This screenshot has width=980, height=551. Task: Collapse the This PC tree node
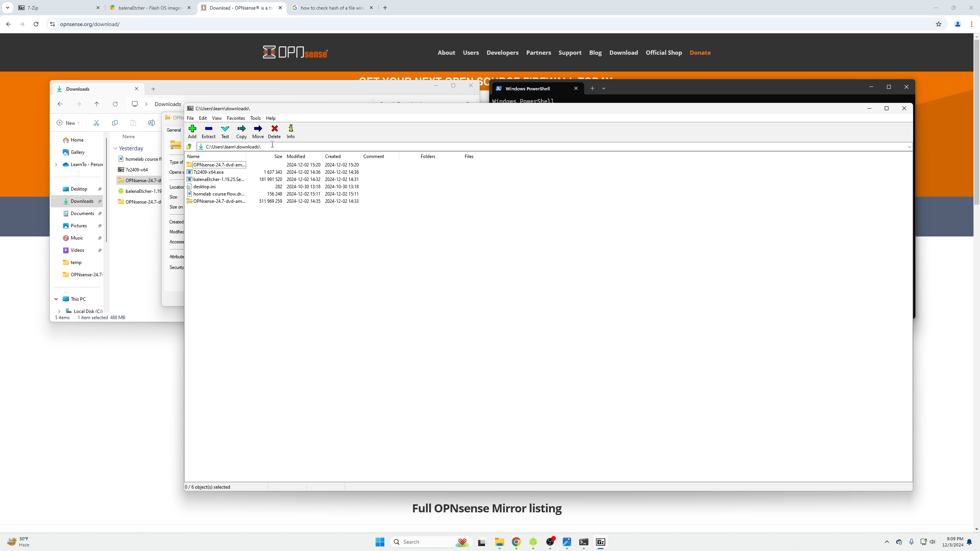click(x=56, y=299)
